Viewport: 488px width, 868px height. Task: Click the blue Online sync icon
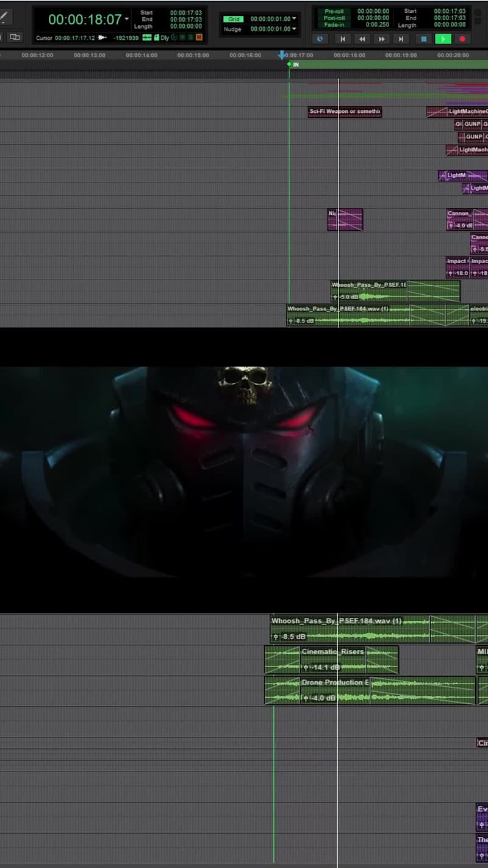point(321,39)
